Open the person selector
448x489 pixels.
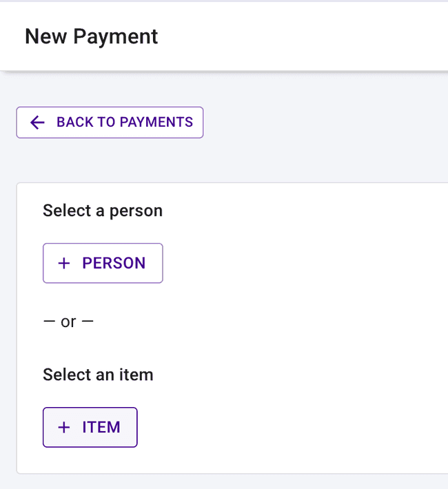(103, 263)
